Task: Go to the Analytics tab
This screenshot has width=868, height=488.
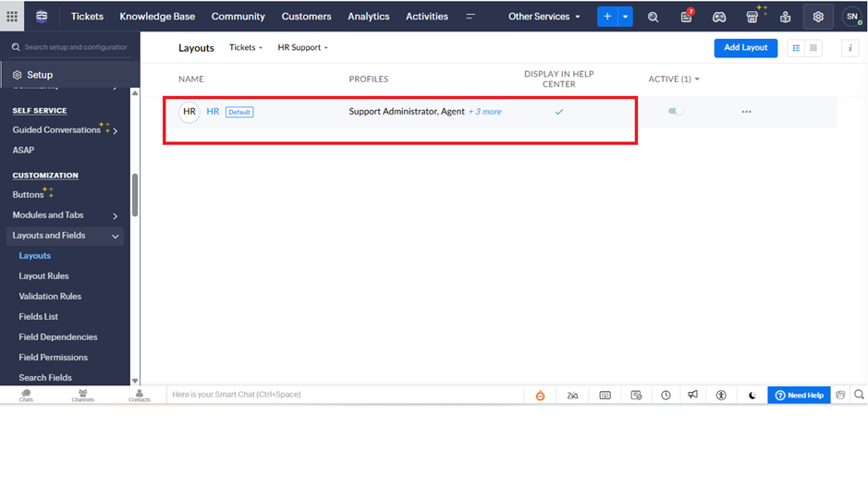Action: pos(368,17)
